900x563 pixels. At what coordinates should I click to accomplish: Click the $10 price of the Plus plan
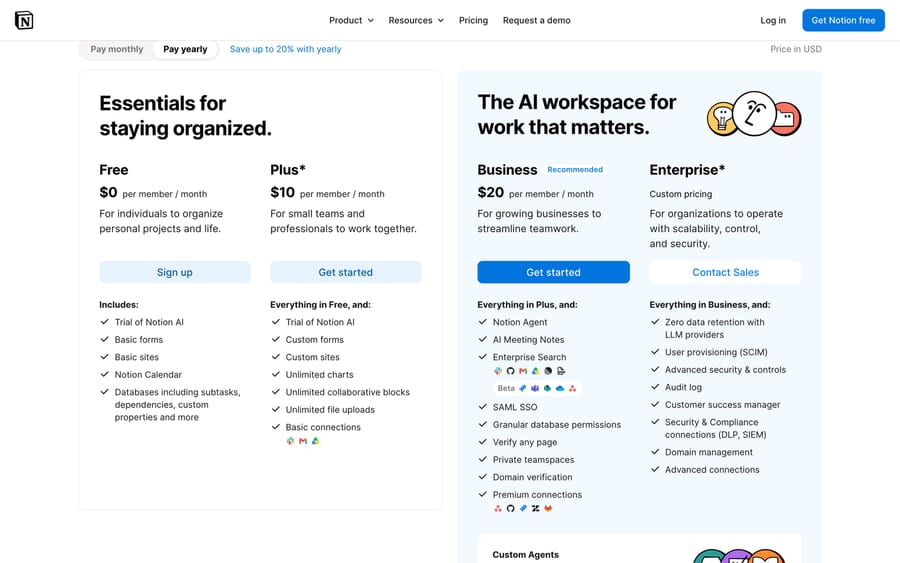[282, 192]
